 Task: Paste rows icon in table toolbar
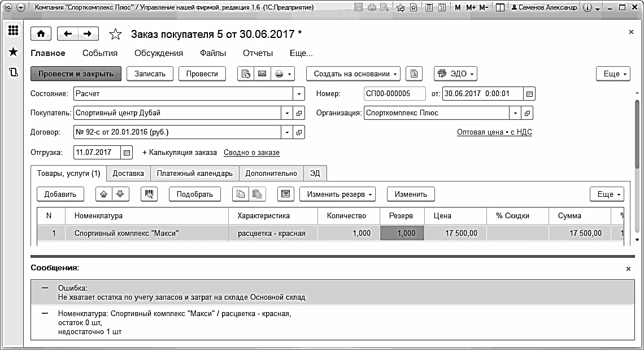(257, 194)
